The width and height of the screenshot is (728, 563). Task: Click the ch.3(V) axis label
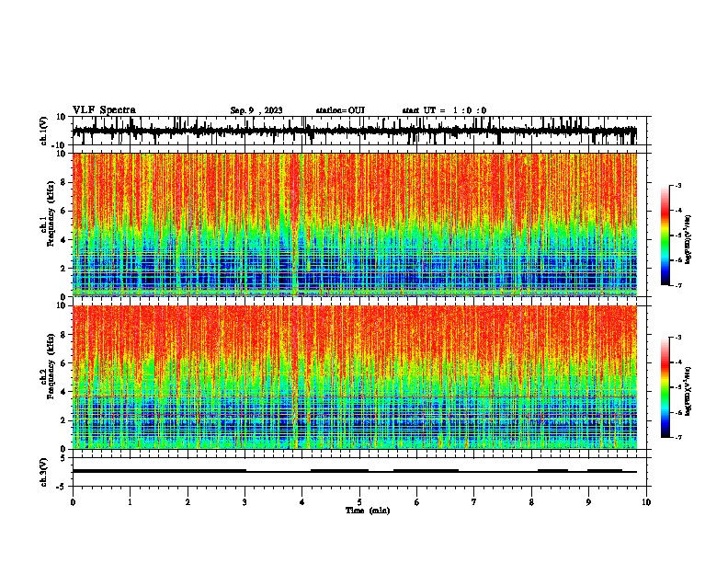pyautogui.click(x=44, y=473)
